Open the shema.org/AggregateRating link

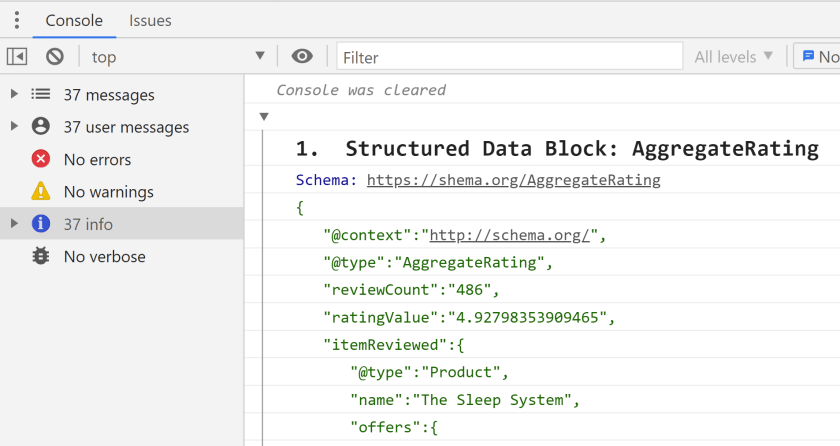[513, 181]
